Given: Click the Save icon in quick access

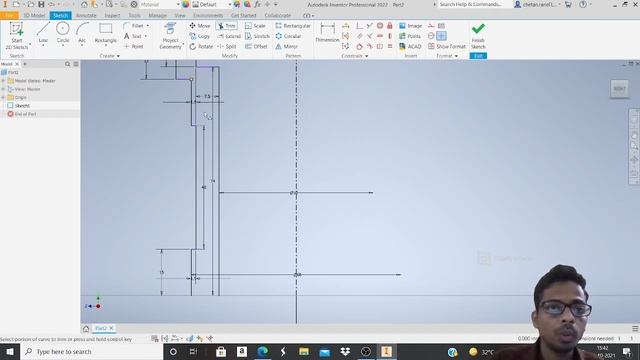Looking at the screenshot, I should [x=41, y=4].
